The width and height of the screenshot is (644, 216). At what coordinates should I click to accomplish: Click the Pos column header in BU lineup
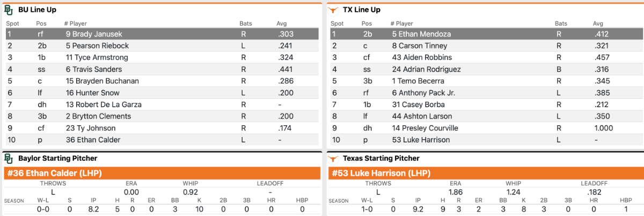tap(41, 24)
